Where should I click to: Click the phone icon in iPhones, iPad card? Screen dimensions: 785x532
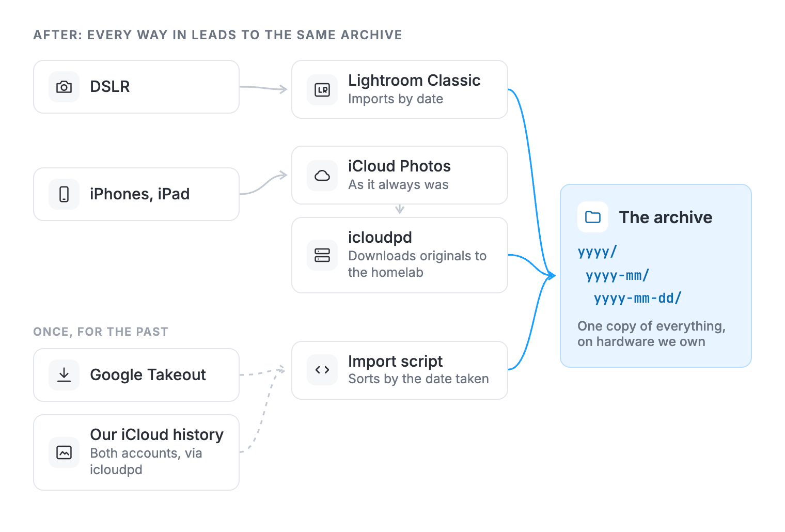click(x=64, y=194)
